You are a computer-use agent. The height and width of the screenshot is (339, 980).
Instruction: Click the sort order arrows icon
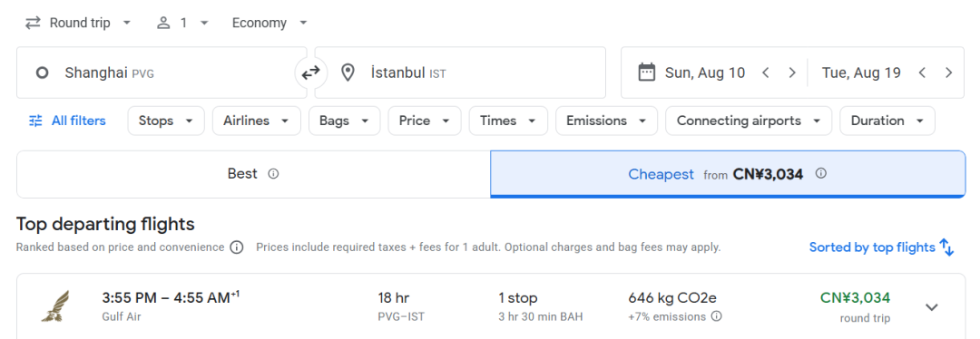click(946, 247)
